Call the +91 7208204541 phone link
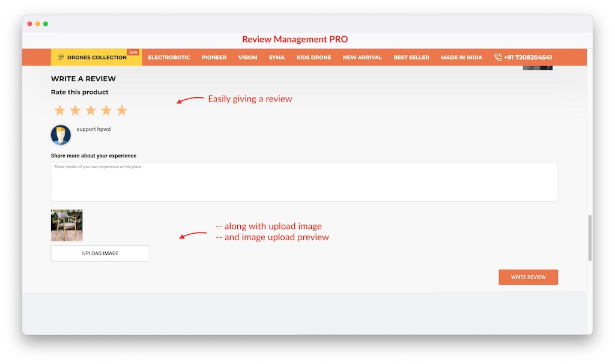 529,57
